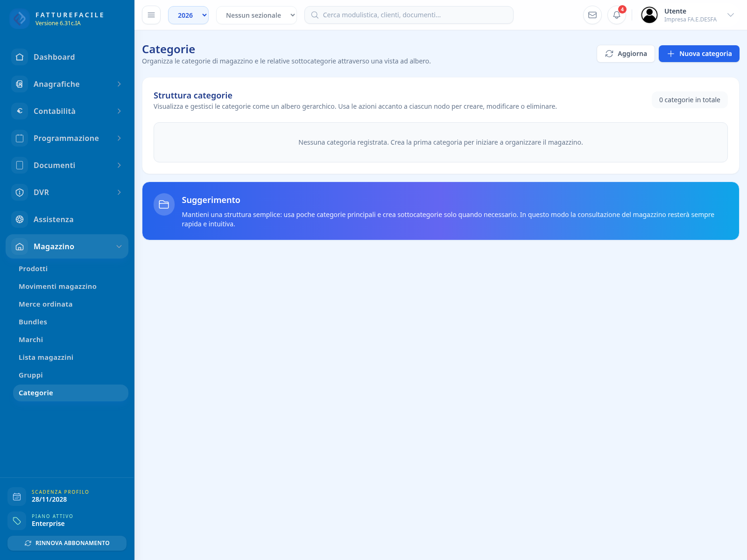
Task: Open Lista magazzini page
Action: point(46,357)
